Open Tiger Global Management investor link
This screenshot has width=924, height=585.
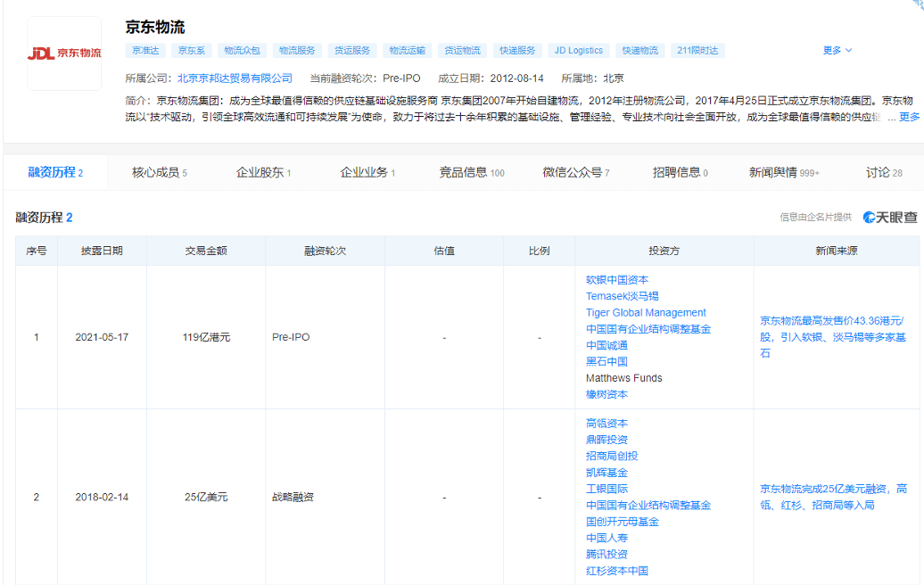coord(646,313)
